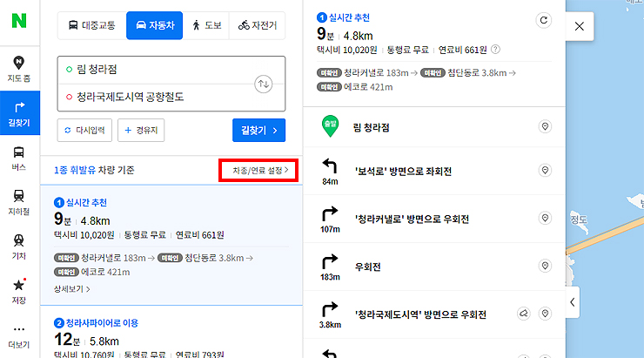The width and height of the screenshot is (644, 358).
Task: Swap origin and destination
Action: 264,84
